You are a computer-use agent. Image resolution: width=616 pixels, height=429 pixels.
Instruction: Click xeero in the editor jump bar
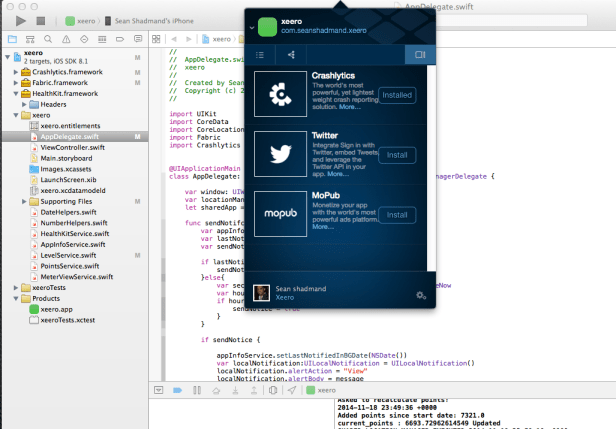[217, 39]
